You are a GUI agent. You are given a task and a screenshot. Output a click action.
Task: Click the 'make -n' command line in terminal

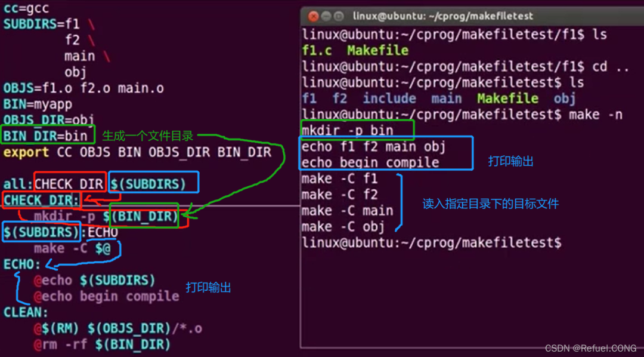pos(462,115)
